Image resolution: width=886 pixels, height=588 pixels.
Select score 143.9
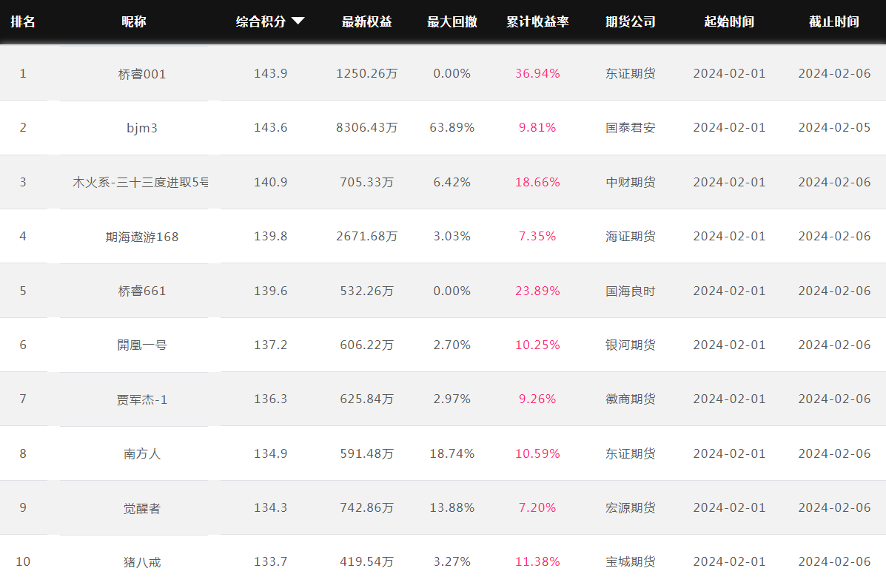pyautogui.click(x=271, y=73)
